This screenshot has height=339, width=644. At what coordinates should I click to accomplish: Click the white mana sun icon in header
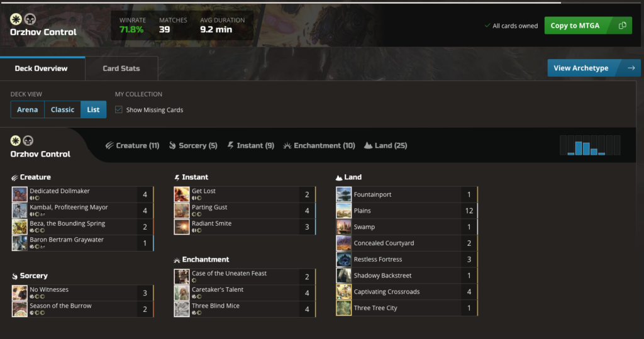[16, 19]
